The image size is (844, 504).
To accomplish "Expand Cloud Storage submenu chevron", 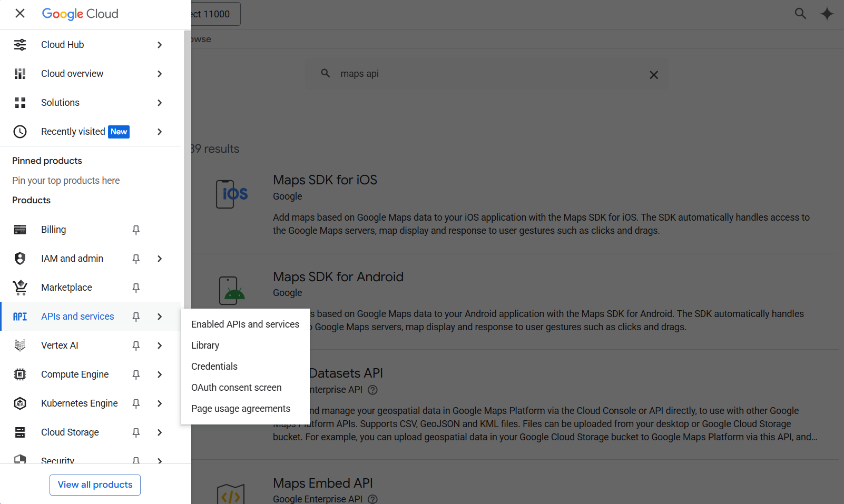I will pos(160,432).
